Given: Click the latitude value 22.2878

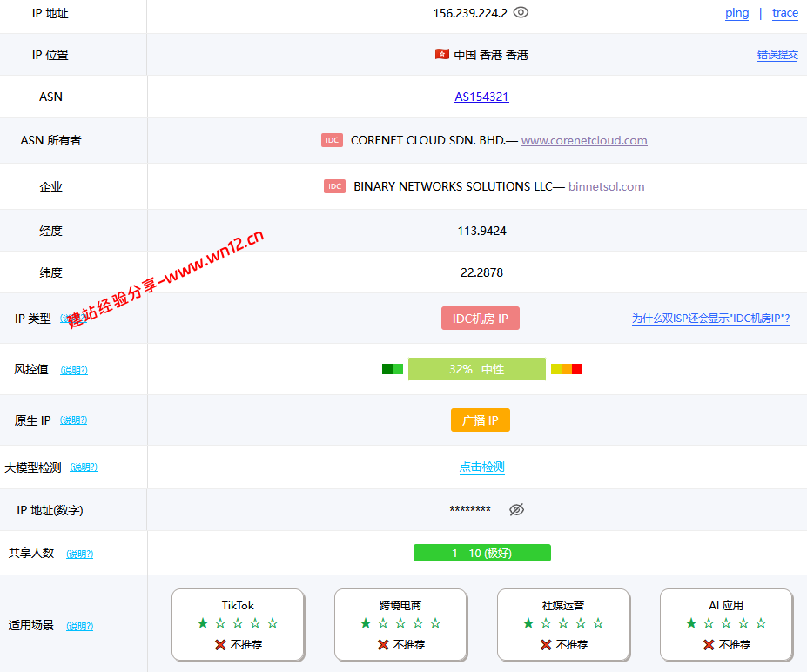Looking at the screenshot, I should [x=481, y=272].
